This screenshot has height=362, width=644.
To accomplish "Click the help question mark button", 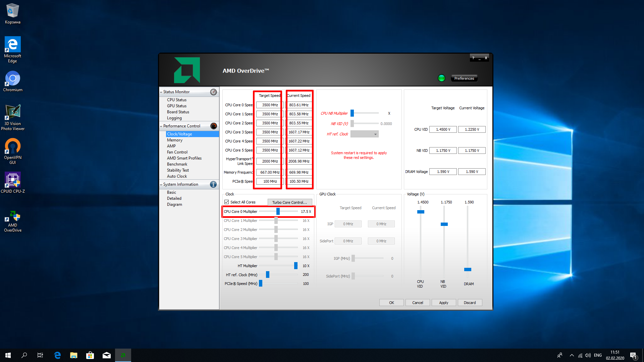I will [473, 58].
